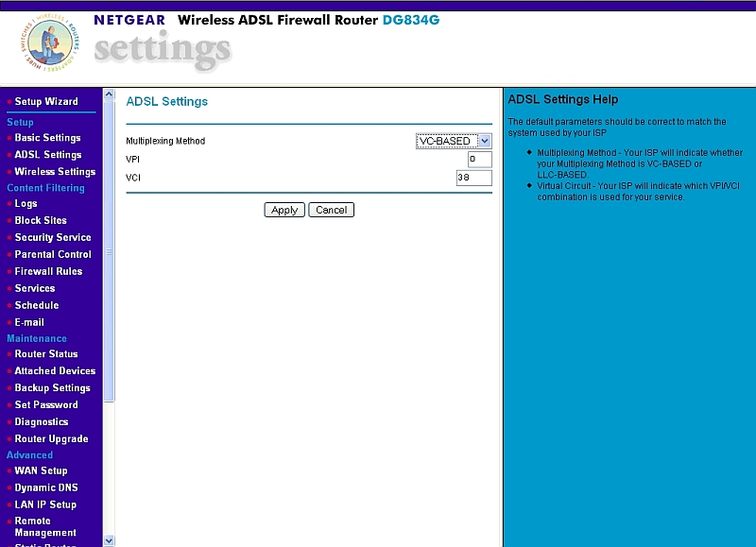Open the WAN Setup page
The height and width of the screenshot is (547, 756).
[41, 470]
